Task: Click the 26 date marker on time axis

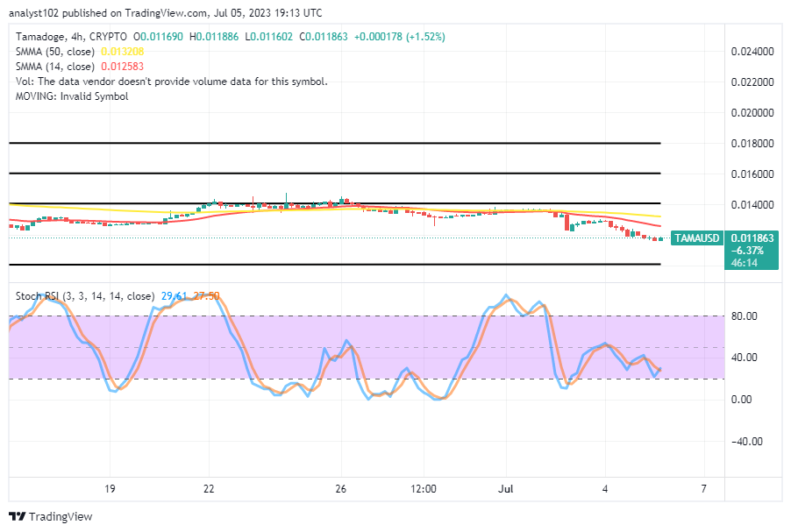Action: tap(340, 489)
